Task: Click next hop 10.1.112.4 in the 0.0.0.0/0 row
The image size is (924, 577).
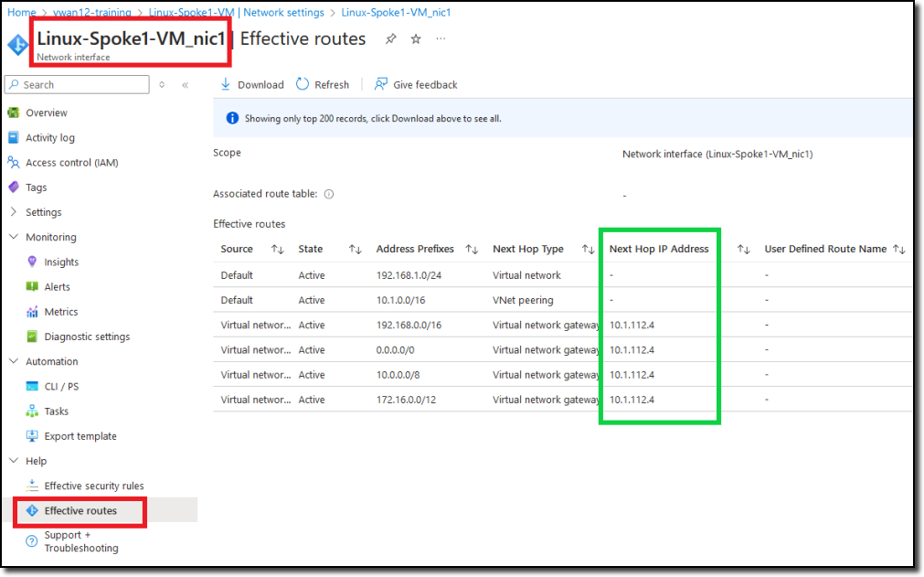Action: 632,349
